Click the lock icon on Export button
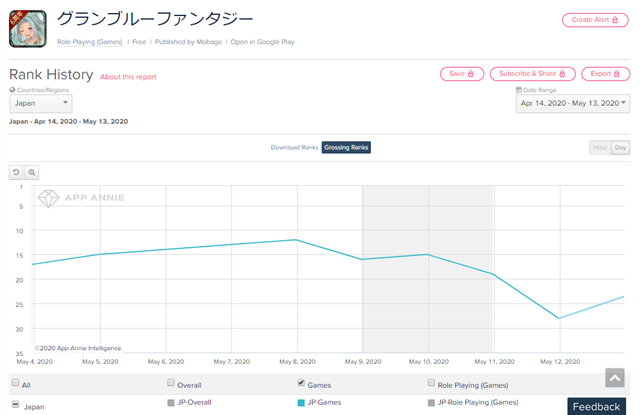Image resolution: width=640 pixels, height=415 pixels. point(616,74)
